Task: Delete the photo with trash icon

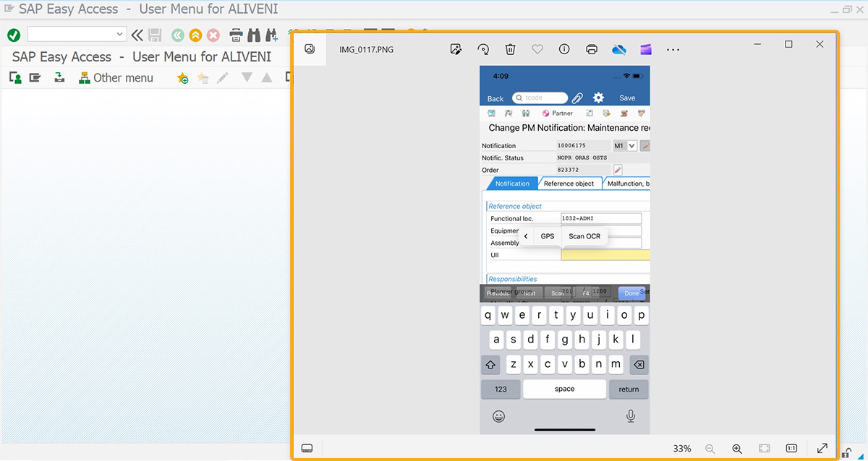Action: 510,49
